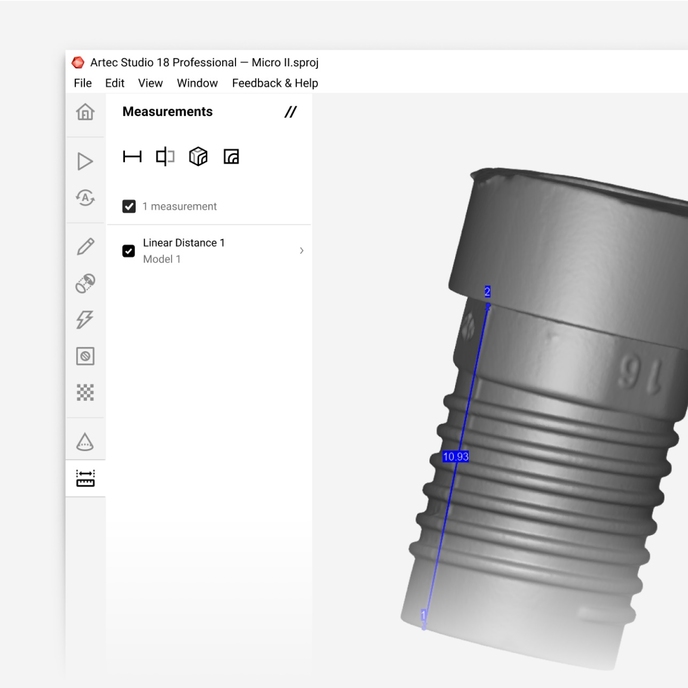Toggle the '1 measurement' select-all checkbox

click(129, 206)
